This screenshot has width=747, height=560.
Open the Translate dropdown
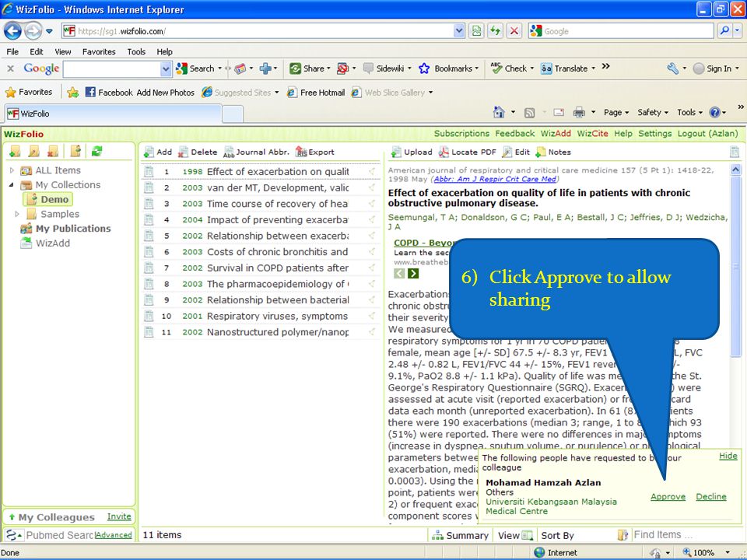coord(593,68)
